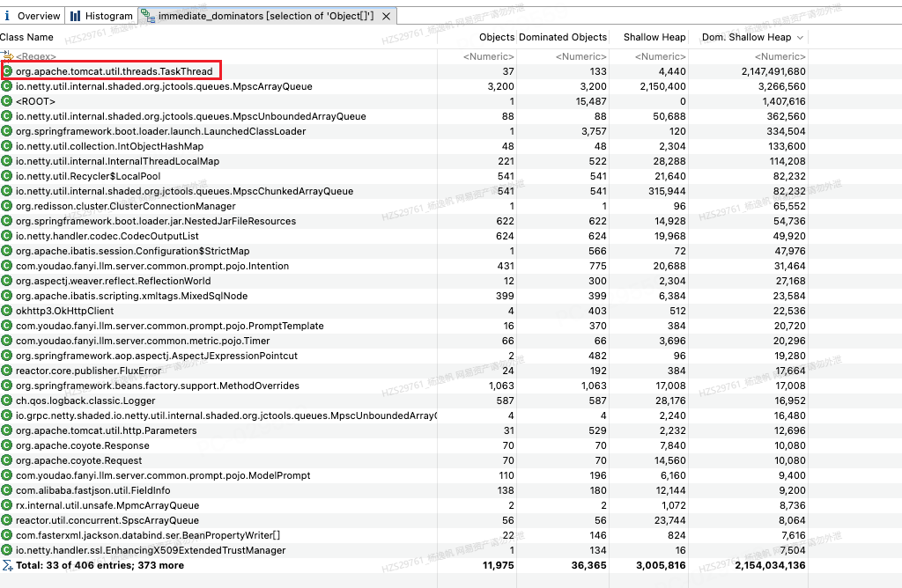Screen dimensions: 902x588
Task: Switch to the Overview tab
Action: click(33, 16)
